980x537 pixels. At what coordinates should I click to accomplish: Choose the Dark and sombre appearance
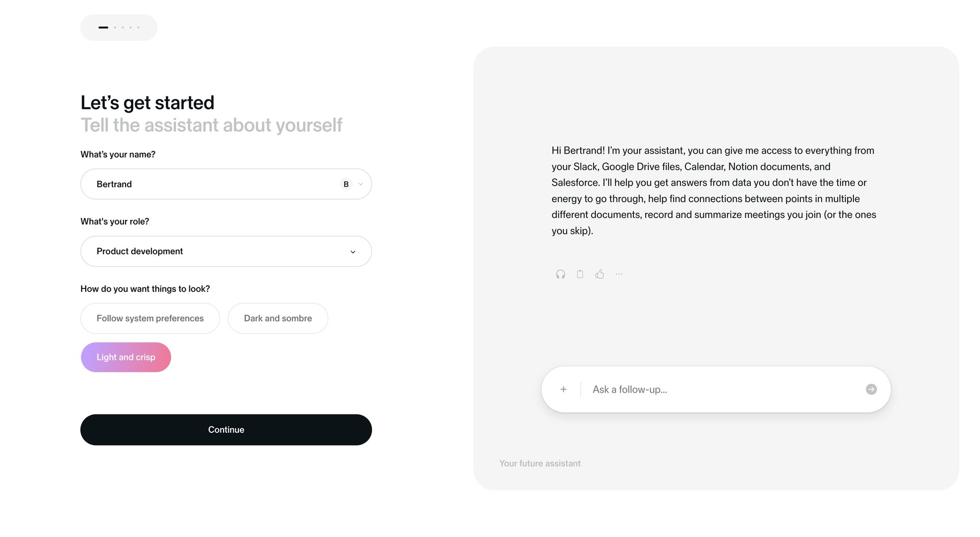coord(278,318)
